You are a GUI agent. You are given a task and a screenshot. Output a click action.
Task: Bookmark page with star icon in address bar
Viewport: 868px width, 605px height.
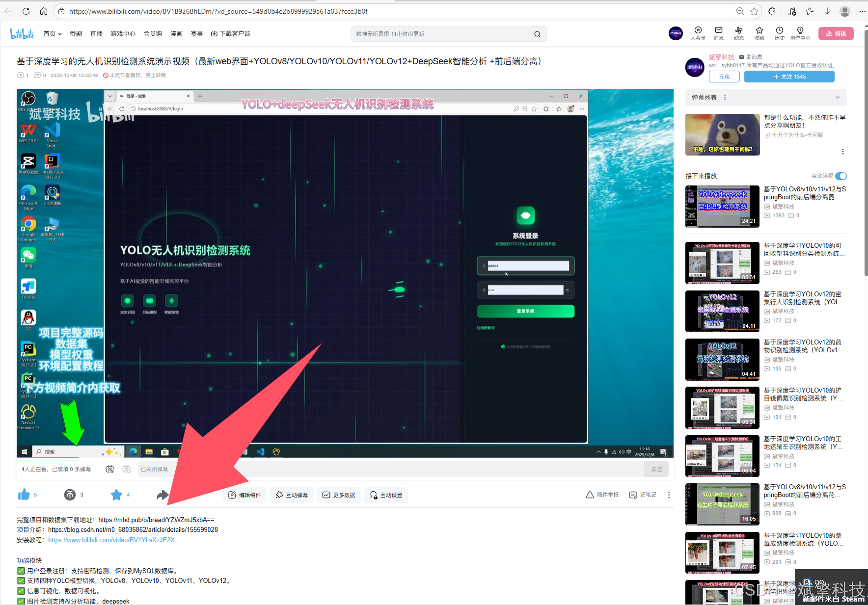coord(754,11)
